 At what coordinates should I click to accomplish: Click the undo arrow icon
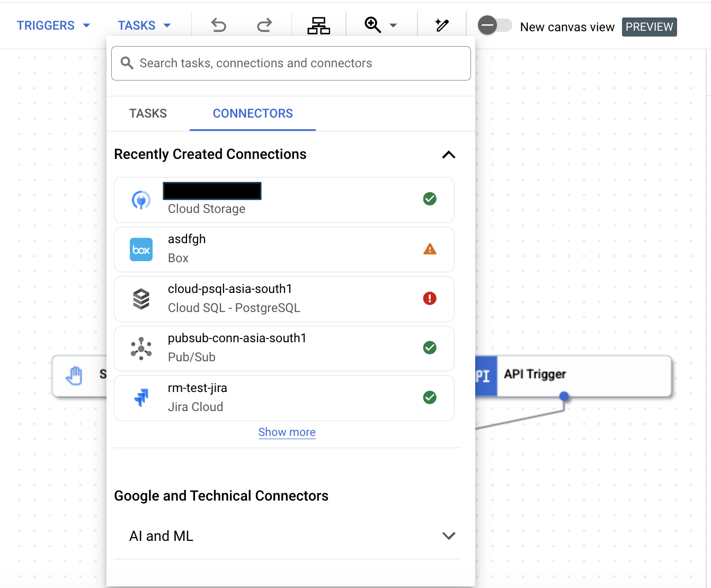point(219,25)
